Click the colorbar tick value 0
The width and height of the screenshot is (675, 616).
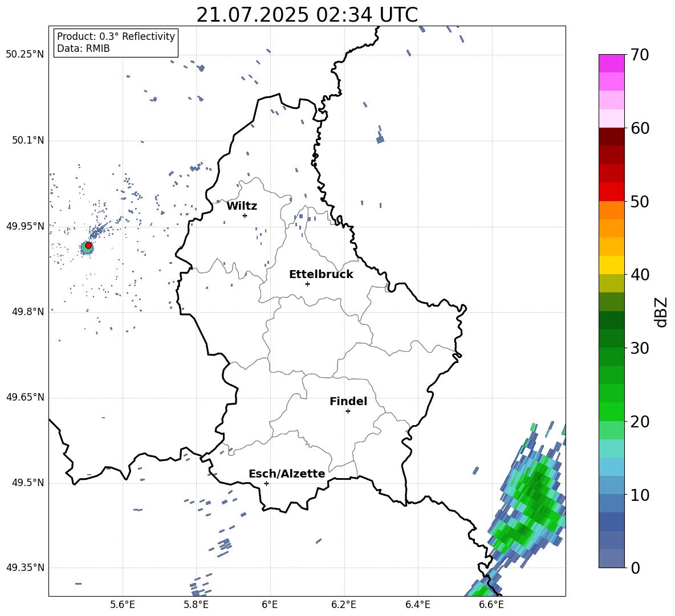tap(636, 568)
